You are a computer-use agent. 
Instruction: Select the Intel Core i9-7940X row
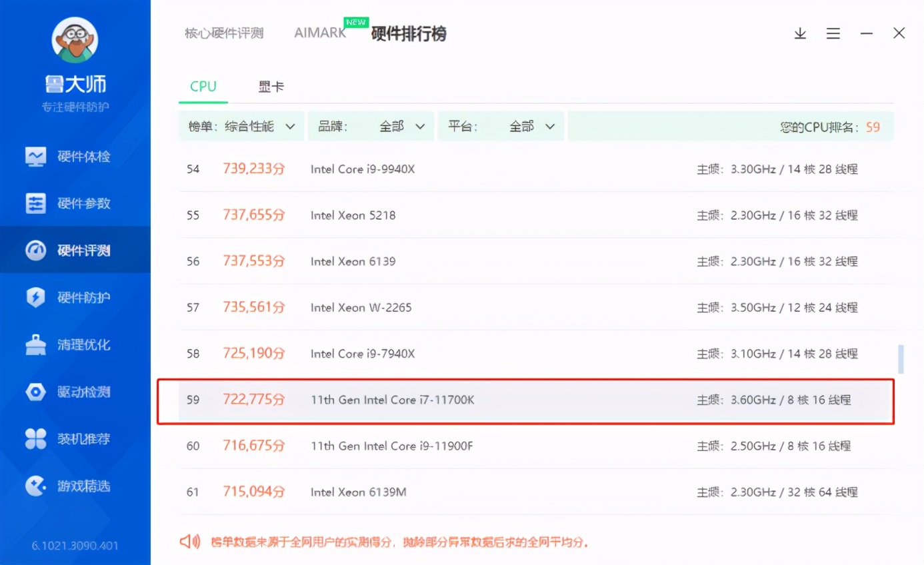tap(536, 353)
